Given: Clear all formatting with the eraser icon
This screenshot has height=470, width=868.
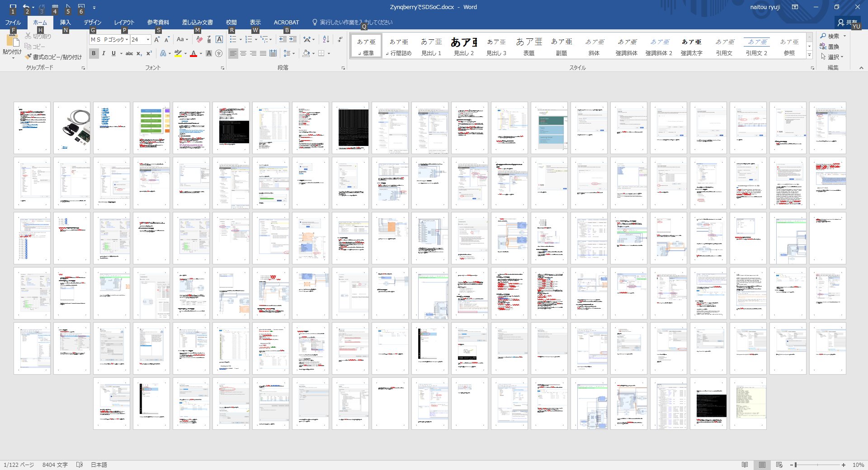Looking at the screenshot, I should [x=199, y=40].
